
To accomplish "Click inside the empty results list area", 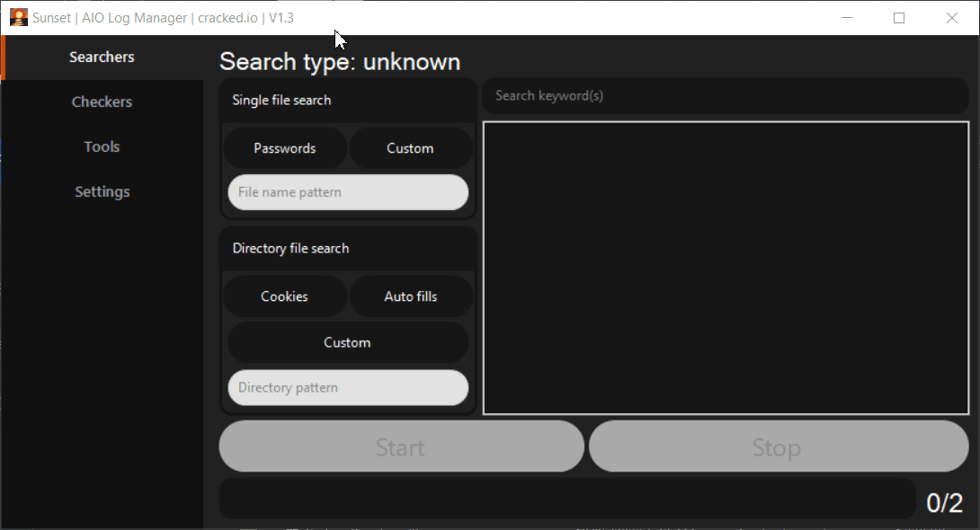I will tap(726, 268).
